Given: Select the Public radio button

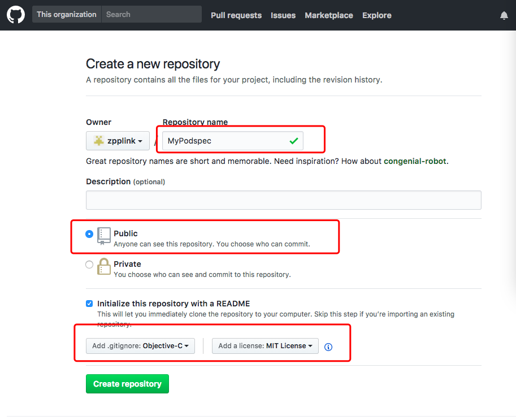Looking at the screenshot, I should (89, 234).
